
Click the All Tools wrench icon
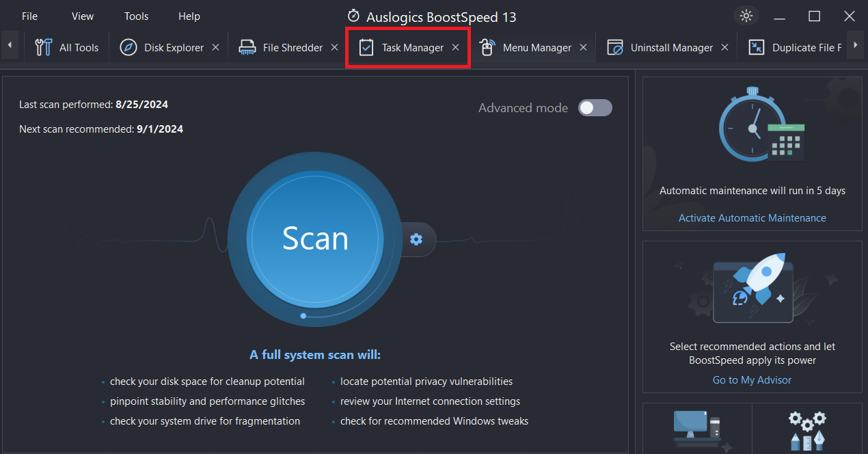43,47
